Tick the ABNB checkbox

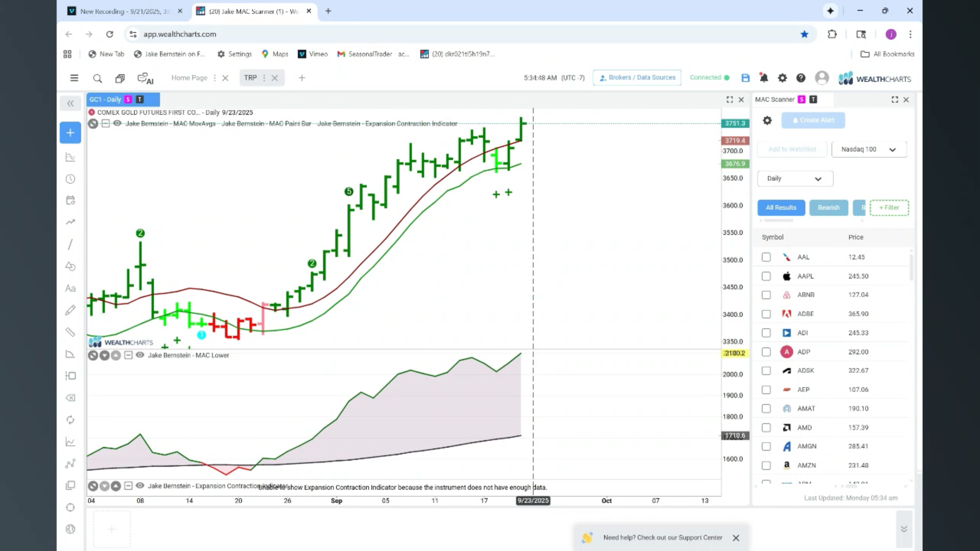tap(766, 295)
